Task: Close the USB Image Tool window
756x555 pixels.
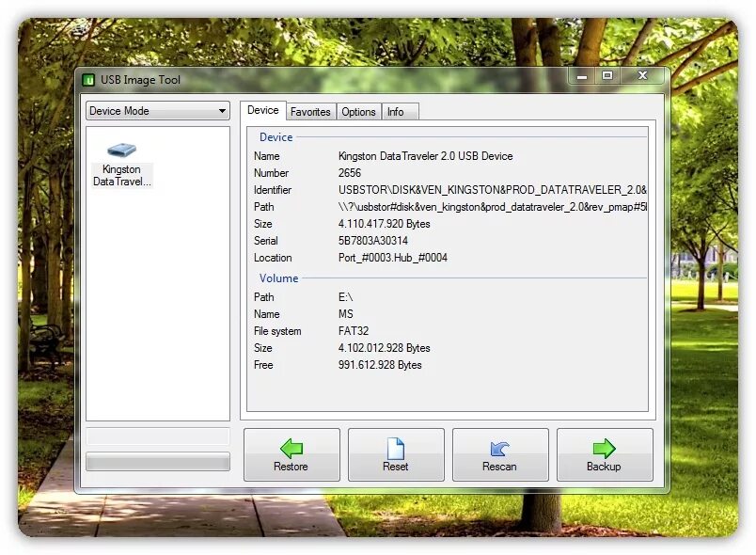Action: 643,75
